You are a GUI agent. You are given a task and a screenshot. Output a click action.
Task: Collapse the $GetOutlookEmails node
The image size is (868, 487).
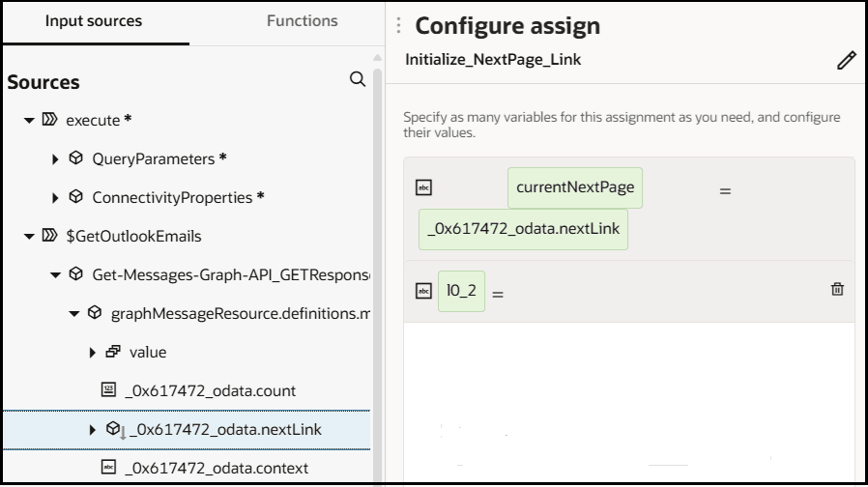point(30,237)
